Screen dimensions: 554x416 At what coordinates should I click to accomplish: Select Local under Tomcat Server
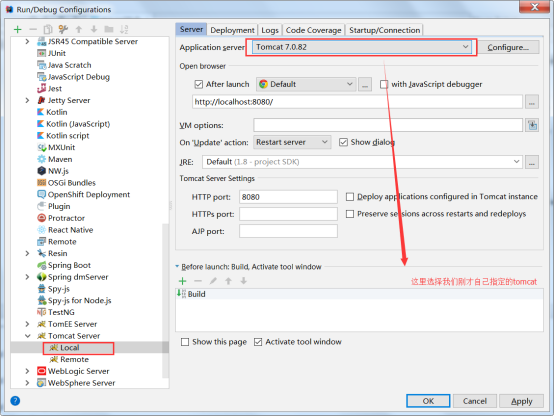(70, 348)
